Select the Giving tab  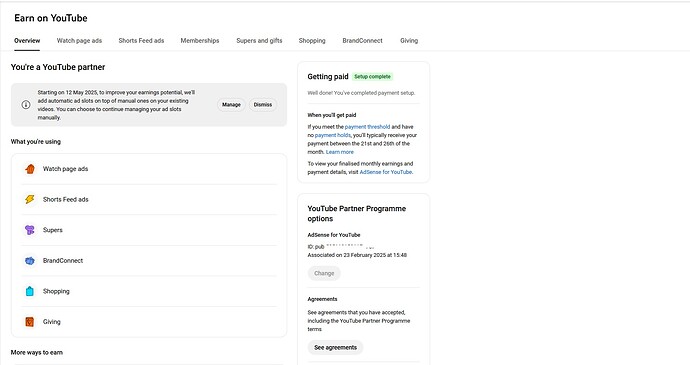tap(409, 41)
